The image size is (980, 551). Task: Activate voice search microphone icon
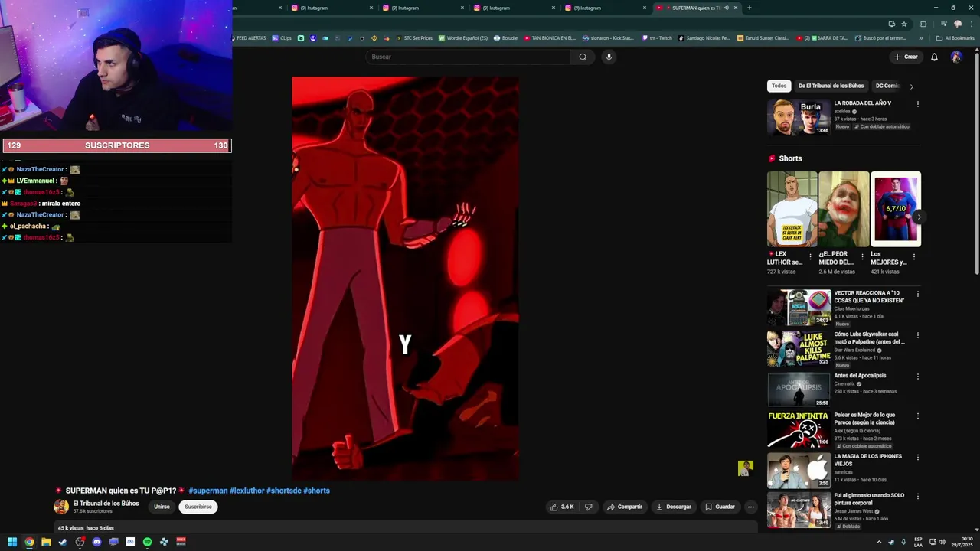pos(609,57)
